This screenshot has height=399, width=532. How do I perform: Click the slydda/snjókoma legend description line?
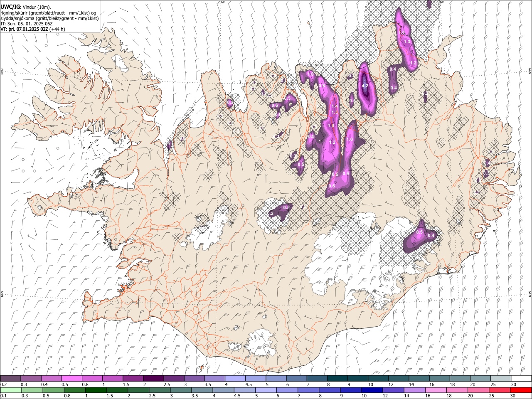pos(49,18)
